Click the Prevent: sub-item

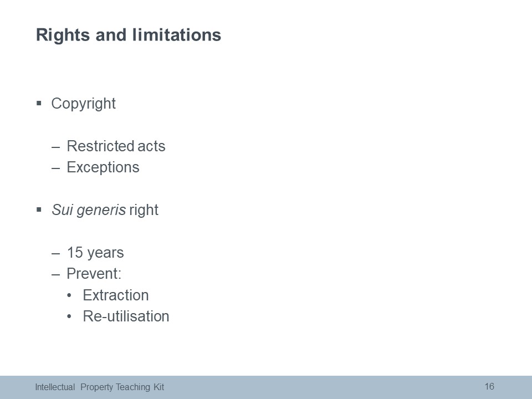(x=94, y=274)
